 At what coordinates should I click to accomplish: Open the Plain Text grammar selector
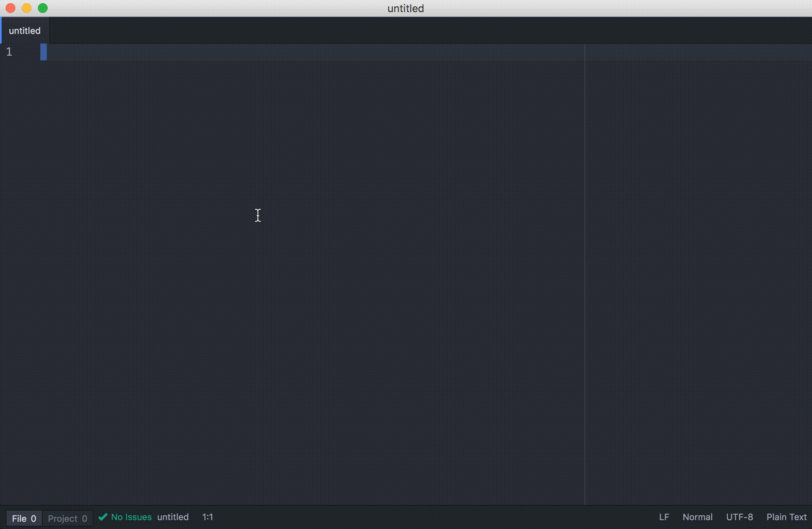point(786,517)
